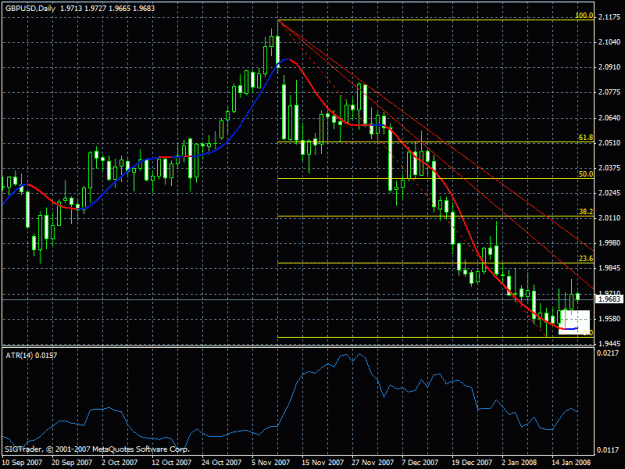
Task: Click the 61.8 Fibonacci level label
Action: tap(586, 137)
